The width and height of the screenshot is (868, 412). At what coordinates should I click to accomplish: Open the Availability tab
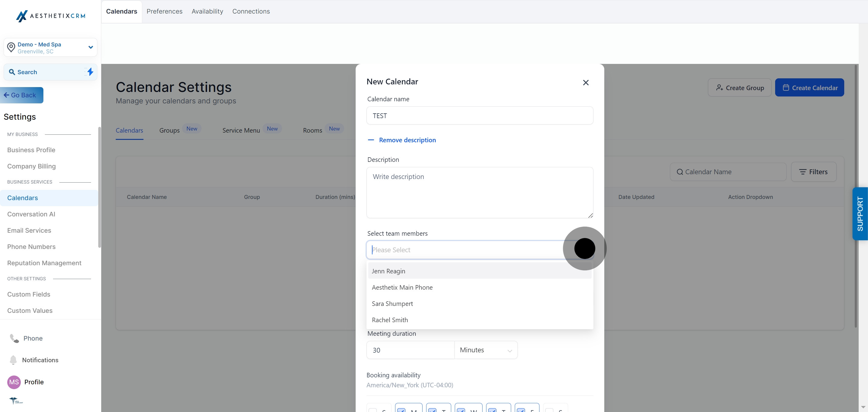tap(207, 11)
